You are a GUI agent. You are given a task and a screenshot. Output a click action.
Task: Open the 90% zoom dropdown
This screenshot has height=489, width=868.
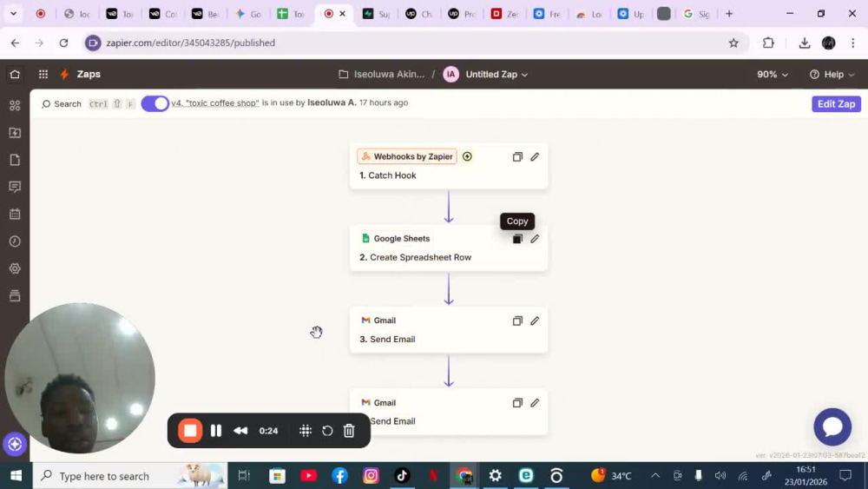pyautogui.click(x=773, y=74)
